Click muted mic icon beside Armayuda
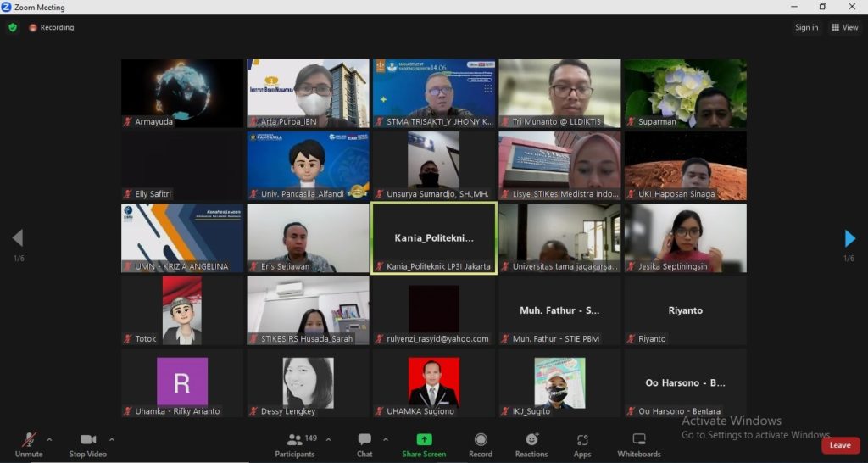Screen dimensions: 868x463 (128, 122)
